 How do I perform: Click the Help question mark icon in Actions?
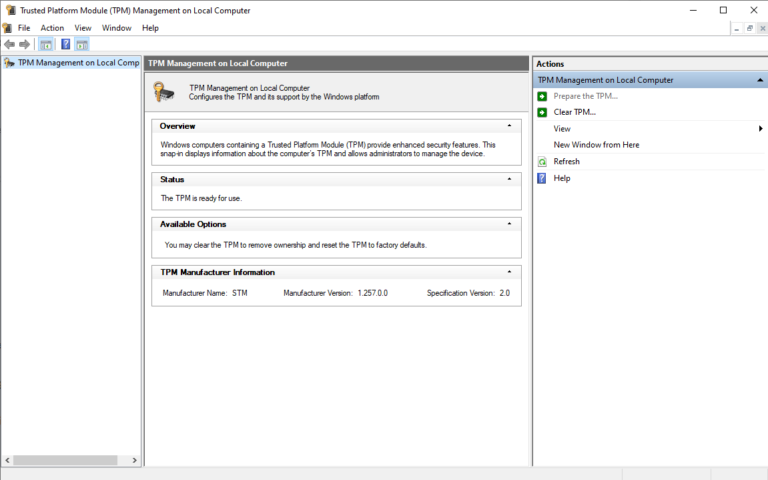click(542, 178)
